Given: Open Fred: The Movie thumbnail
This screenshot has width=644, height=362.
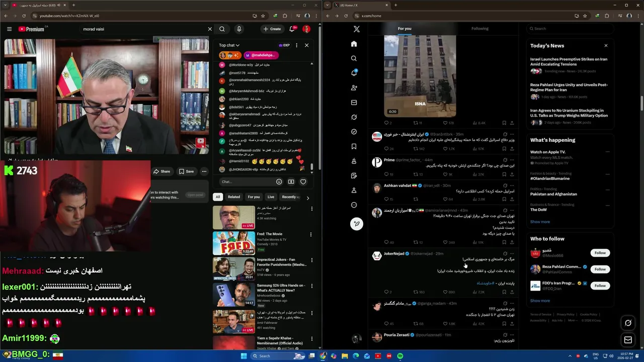Looking at the screenshot, I should click(233, 243).
